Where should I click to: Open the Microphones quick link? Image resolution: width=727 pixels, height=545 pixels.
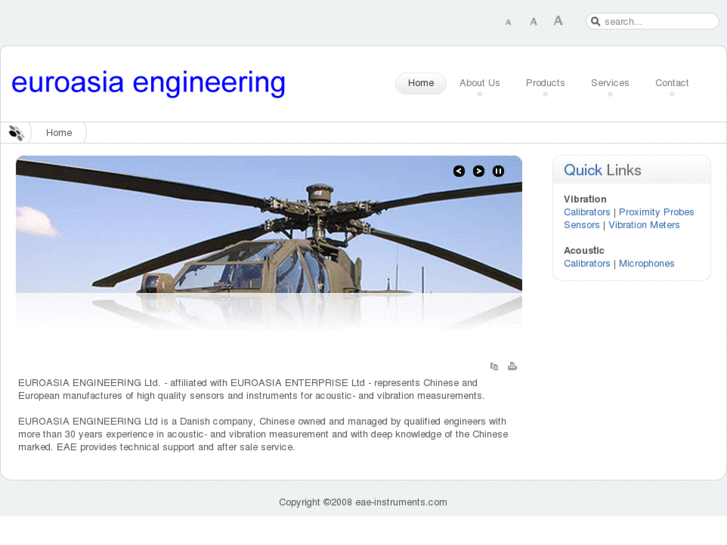(646, 263)
